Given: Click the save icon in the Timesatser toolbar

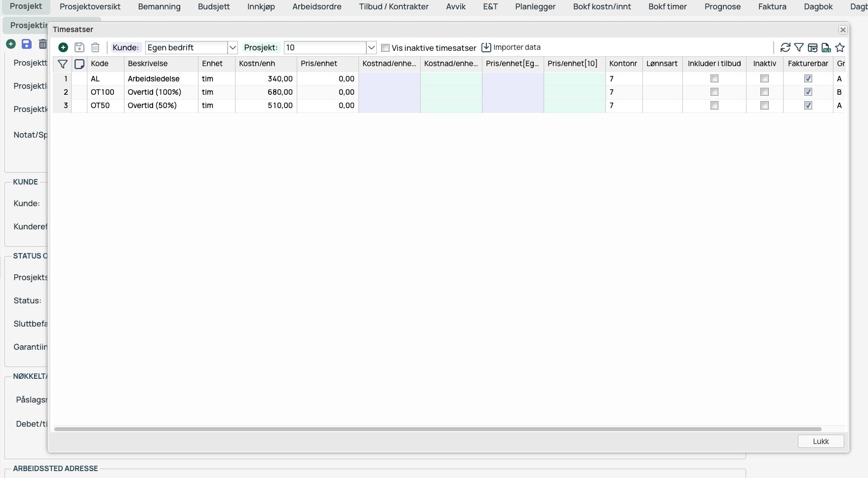Looking at the screenshot, I should coord(79,47).
